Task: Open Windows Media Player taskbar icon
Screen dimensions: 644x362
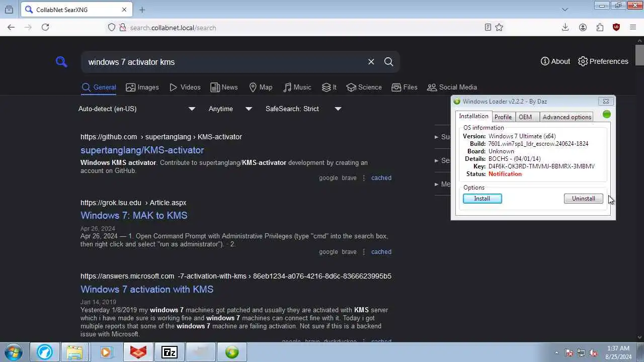Action: click(x=106, y=352)
